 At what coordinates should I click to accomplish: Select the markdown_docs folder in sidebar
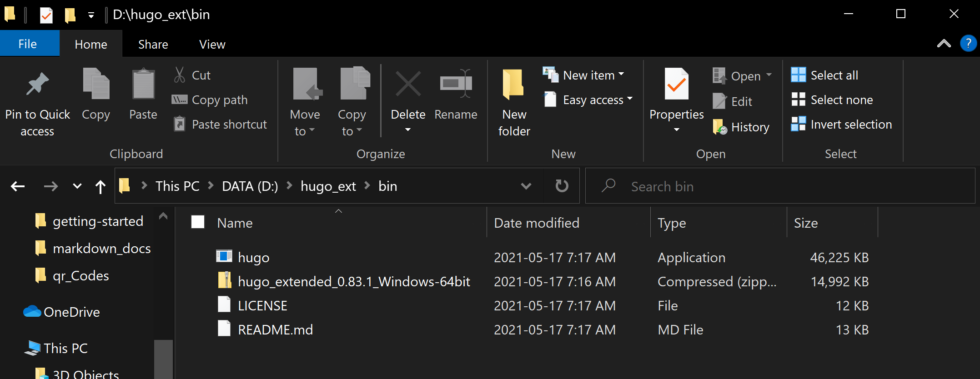93,249
